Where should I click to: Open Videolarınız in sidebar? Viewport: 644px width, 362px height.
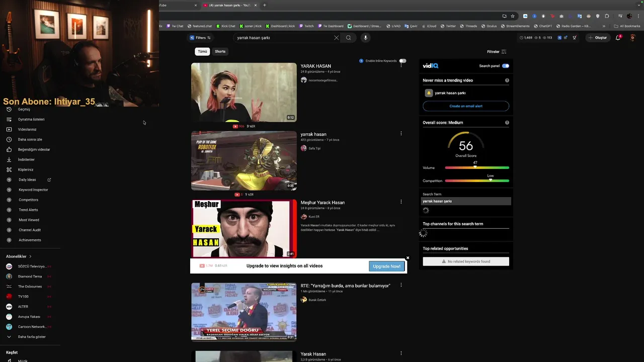[x=27, y=129]
